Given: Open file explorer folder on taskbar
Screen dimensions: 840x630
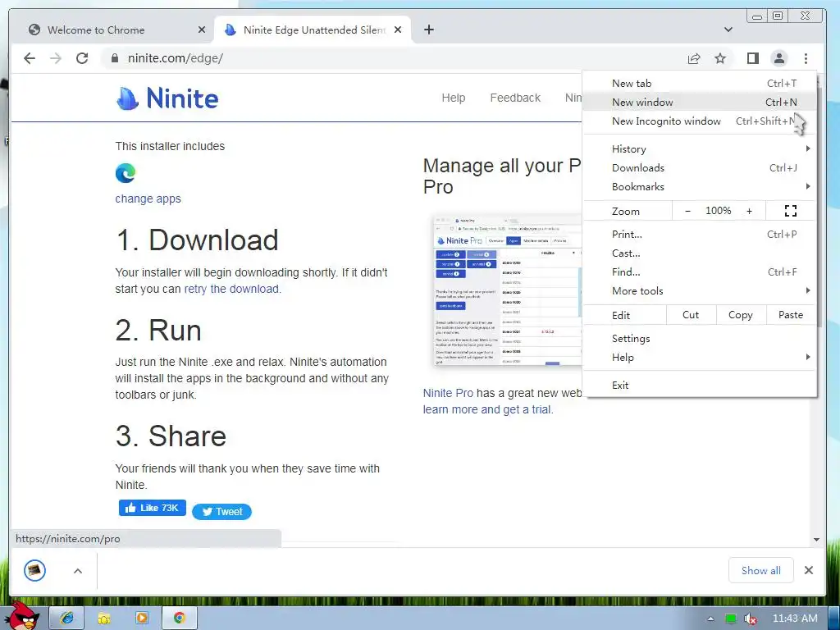Looking at the screenshot, I should click(104, 619).
